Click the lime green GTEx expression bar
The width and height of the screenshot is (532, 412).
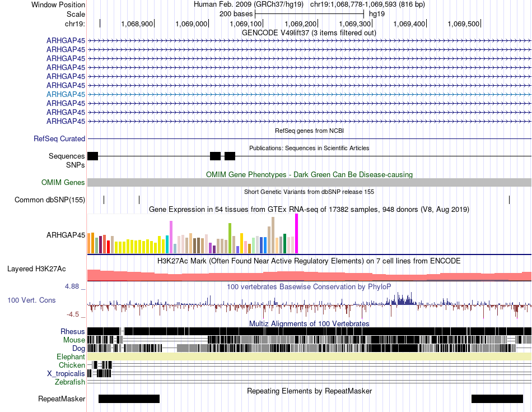pyautogui.click(x=230, y=238)
